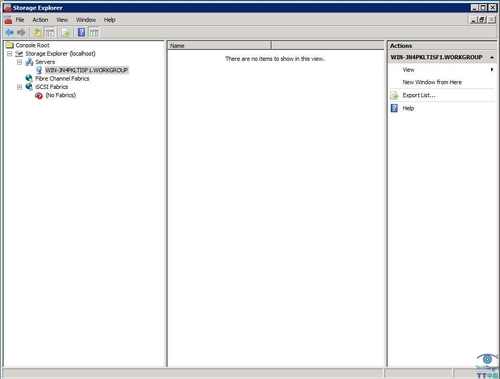Viewport: 500px width, 379px height.
Task: Click the Forward arrow toolbar icon
Action: pyautogui.click(x=21, y=32)
